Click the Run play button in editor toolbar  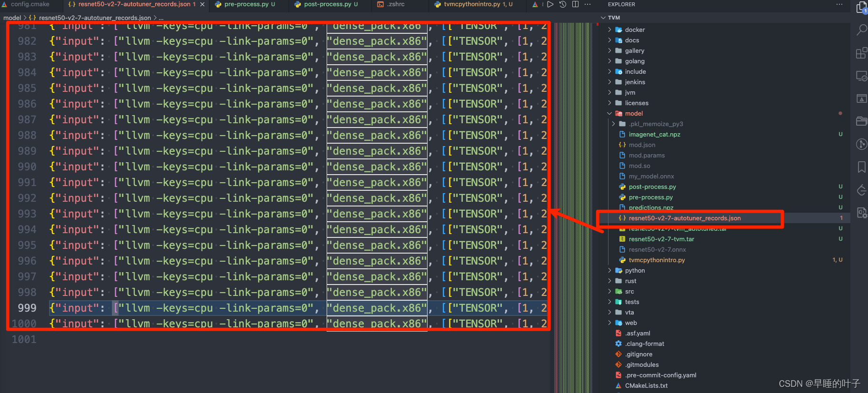(x=550, y=4)
